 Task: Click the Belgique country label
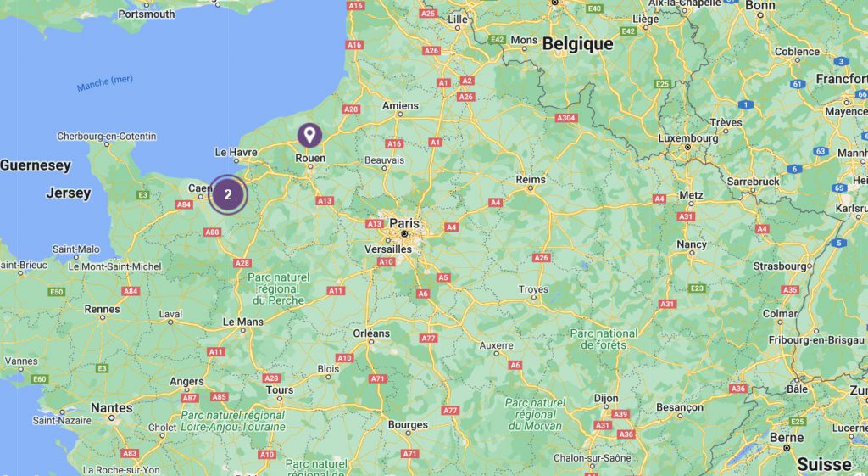point(577,44)
